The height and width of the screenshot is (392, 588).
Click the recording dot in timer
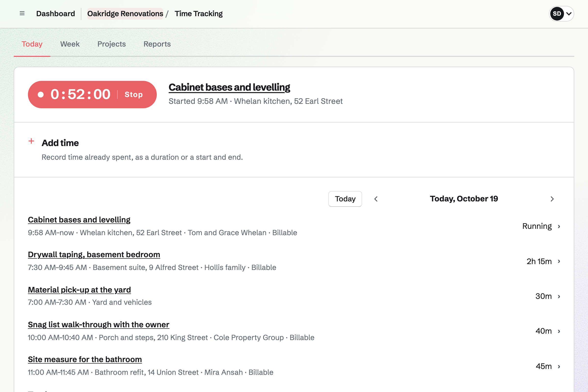point(41,95)
